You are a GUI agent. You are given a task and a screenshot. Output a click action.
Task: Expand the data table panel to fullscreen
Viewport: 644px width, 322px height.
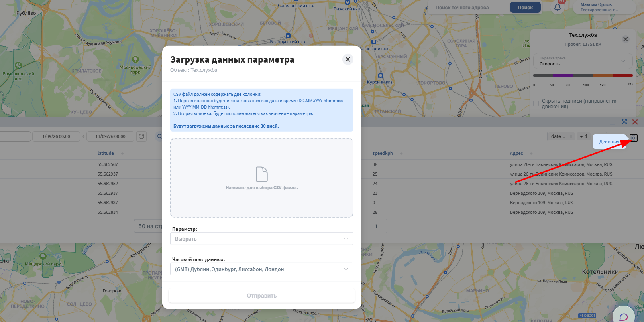pos(624,122)
